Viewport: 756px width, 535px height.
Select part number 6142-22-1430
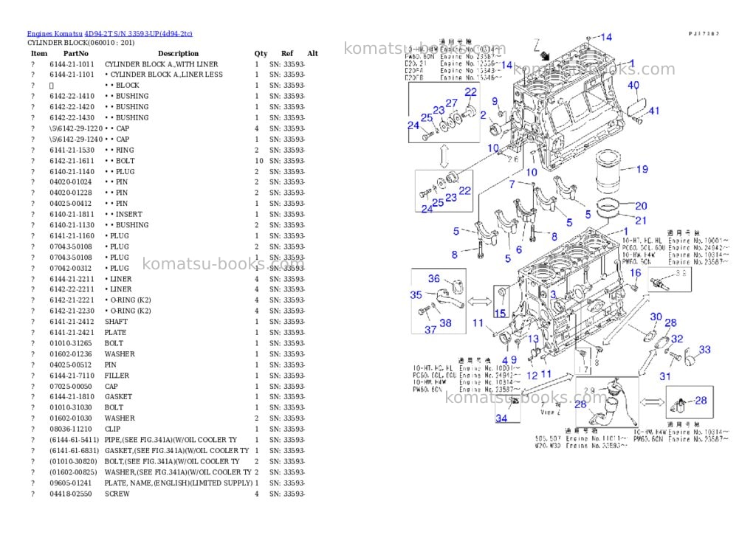(72, 117)
